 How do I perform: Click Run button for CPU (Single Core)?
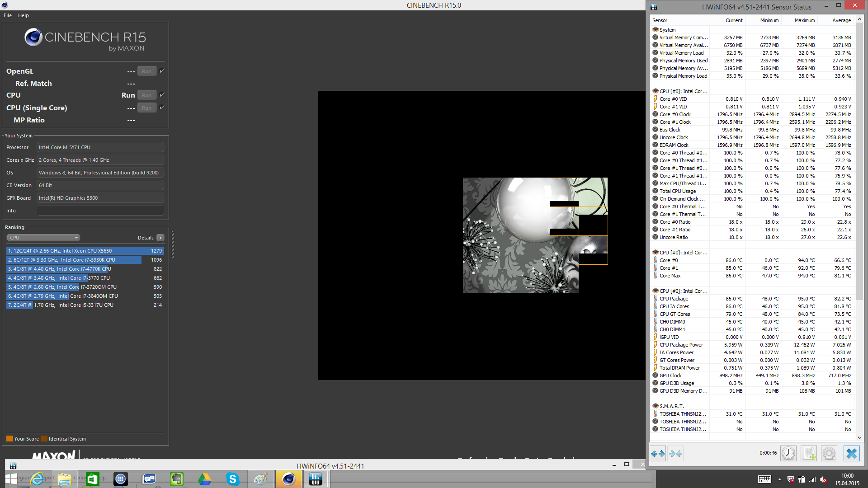[x=147, y=108]
